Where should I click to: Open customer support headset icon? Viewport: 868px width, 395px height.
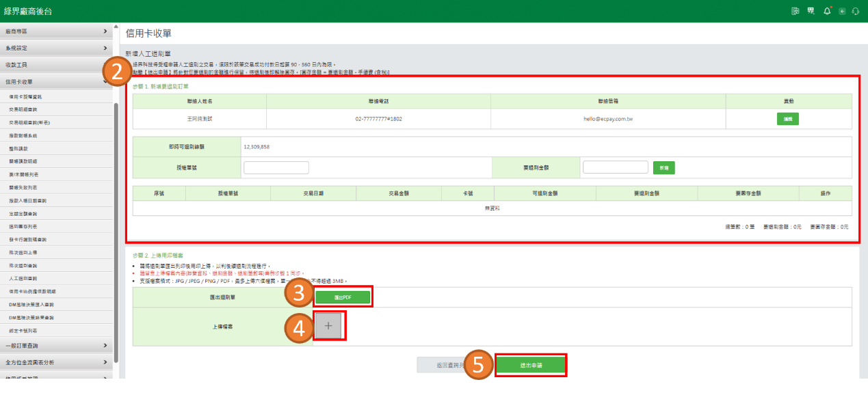point(856,11)
